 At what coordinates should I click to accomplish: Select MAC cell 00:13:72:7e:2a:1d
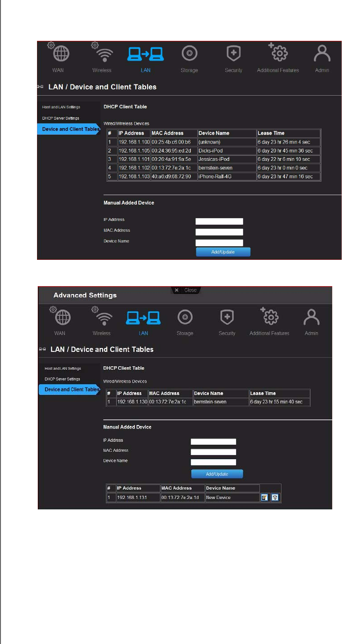183,498
